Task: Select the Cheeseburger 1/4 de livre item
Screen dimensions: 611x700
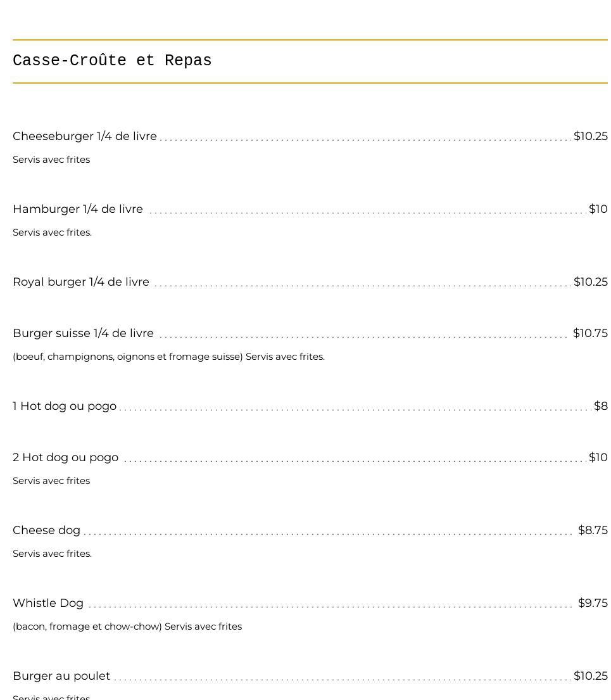Action: coord(85,136)
